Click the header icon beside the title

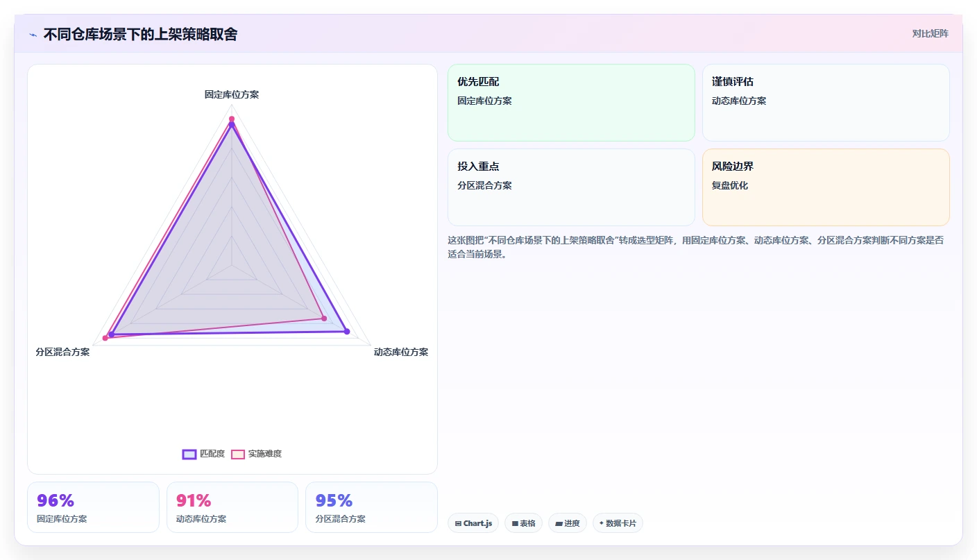(x=33, y=34)
